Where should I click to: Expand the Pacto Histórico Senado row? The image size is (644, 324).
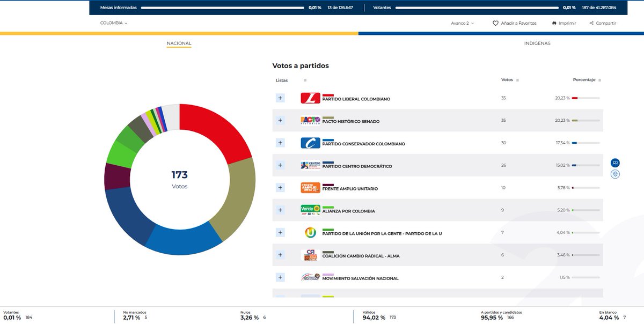280,121
